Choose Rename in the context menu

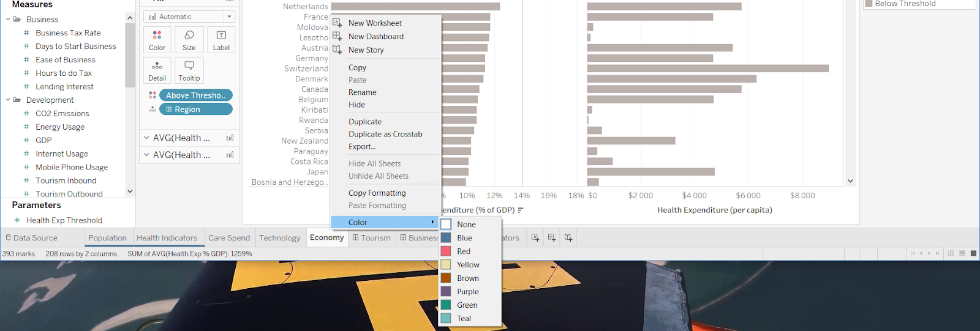click(363, 92)
